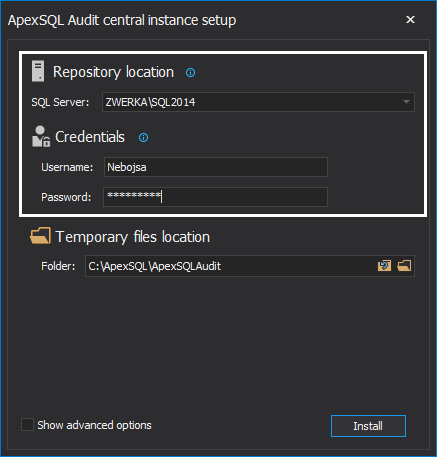Click the 'Repository location' heading
This screenshot has width=437, height=457.
113,72
